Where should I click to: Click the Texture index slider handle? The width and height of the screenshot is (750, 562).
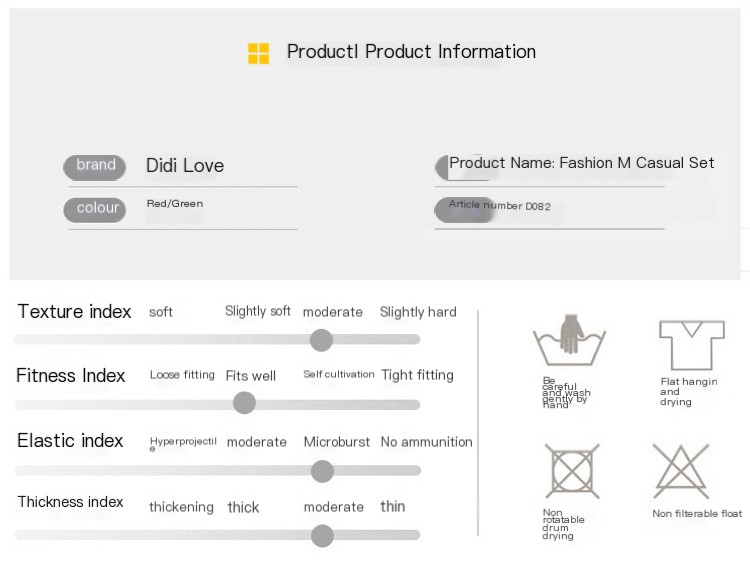coord(321,340)
